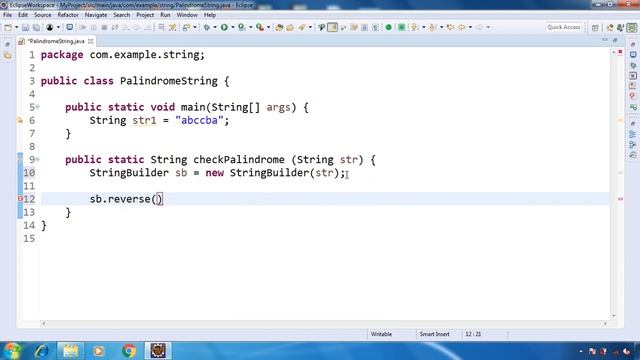The height and width of the screenshot is (360, 640).
Task: Click the Resume debug toolbar icon
Action: (83, 27)
